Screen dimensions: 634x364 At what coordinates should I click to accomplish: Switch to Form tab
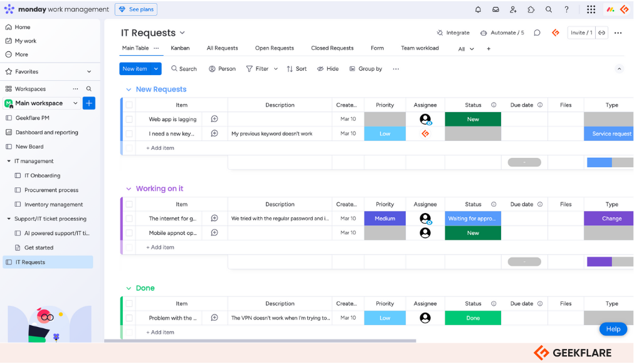tap(378, 48)
